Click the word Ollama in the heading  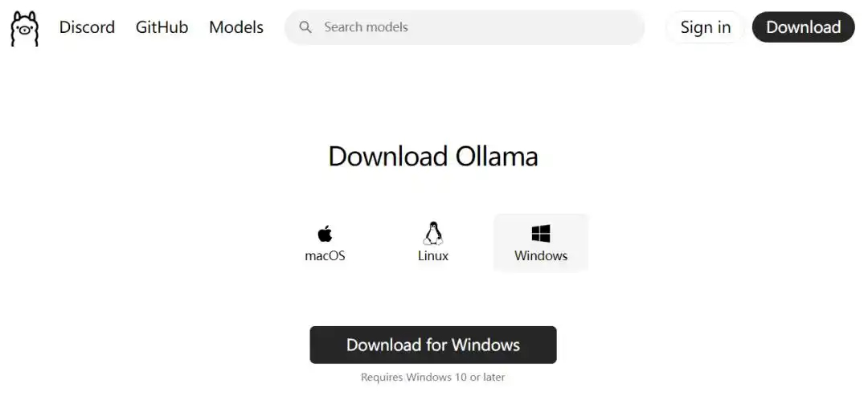pyautogui.click(x=497, y=157)
